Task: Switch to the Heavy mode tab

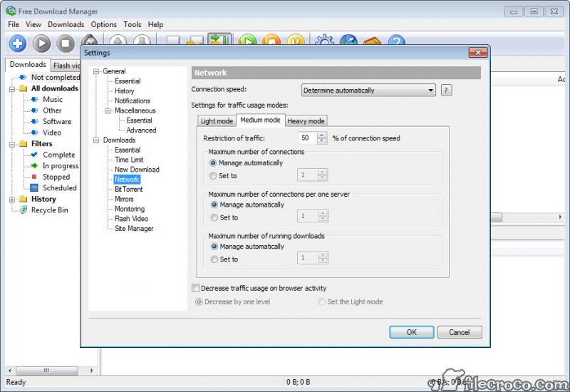Action: (306, 120)
